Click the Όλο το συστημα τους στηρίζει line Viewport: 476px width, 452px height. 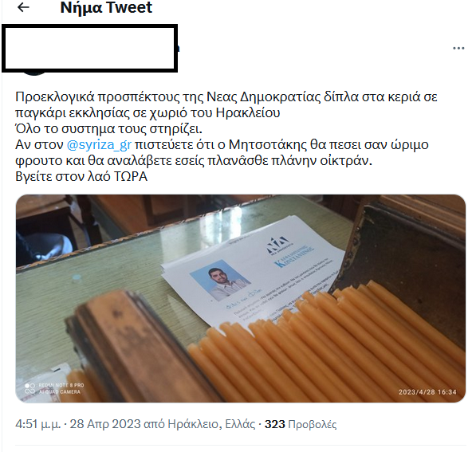(108, 128)
